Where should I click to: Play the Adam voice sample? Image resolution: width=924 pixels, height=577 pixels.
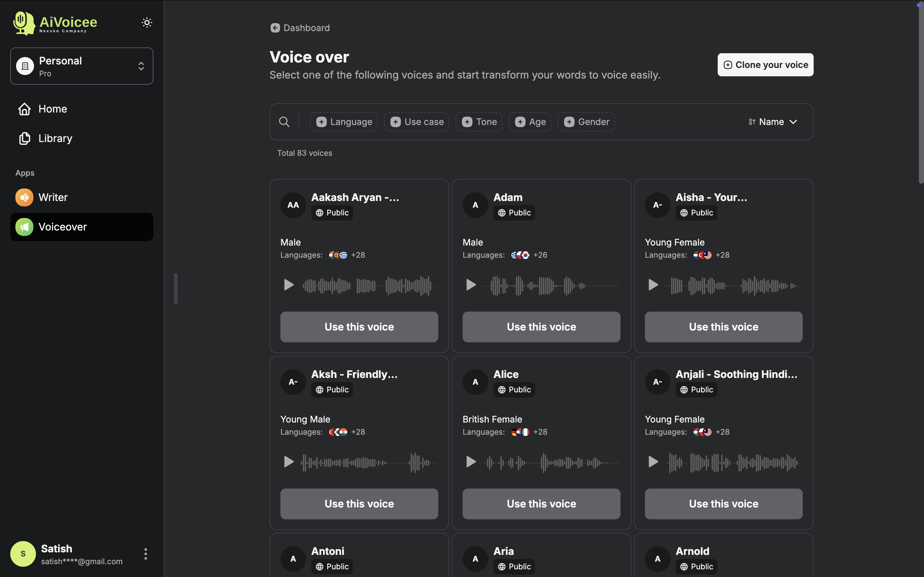pos(470,285)
